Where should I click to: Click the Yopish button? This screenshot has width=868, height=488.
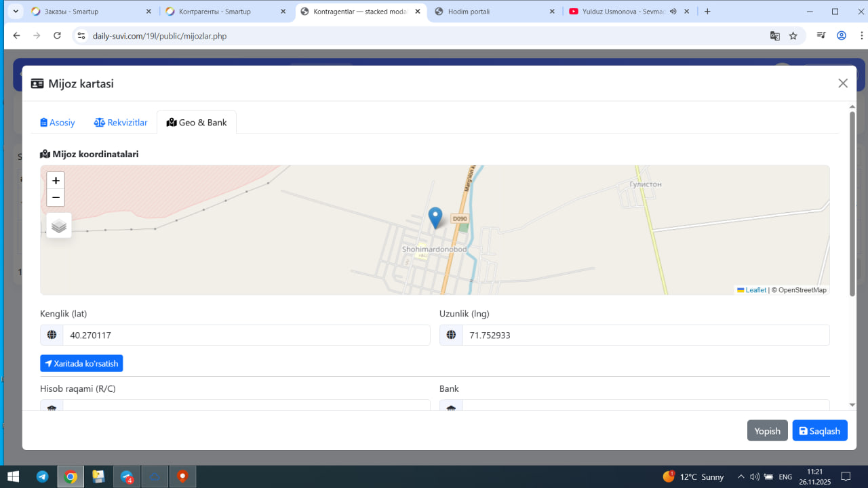point(768,431)
